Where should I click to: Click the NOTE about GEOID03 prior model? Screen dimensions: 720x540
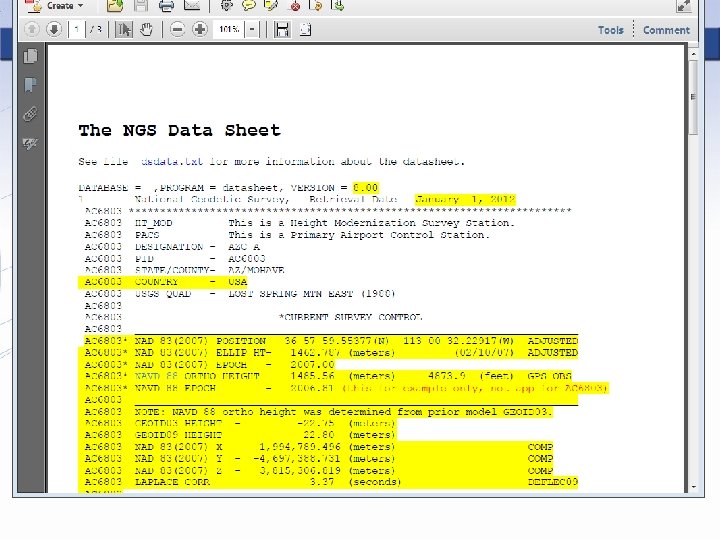click(343, 411)
